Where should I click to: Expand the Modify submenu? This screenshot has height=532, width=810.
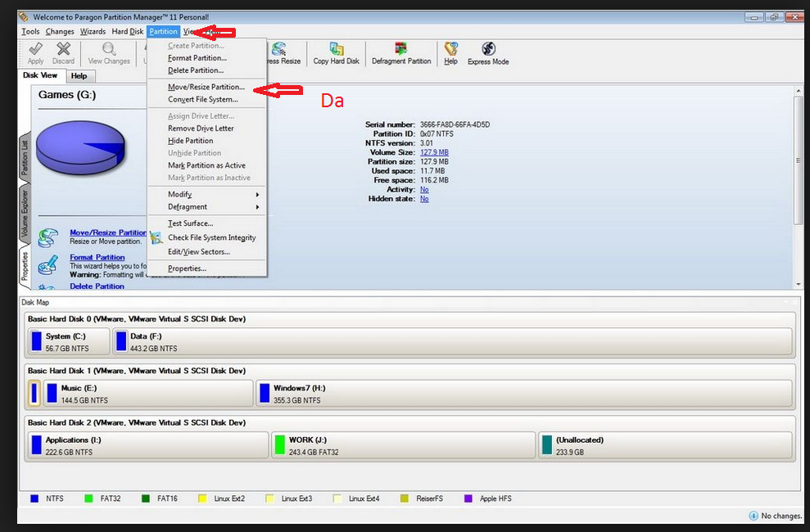[x=207, y=194]
